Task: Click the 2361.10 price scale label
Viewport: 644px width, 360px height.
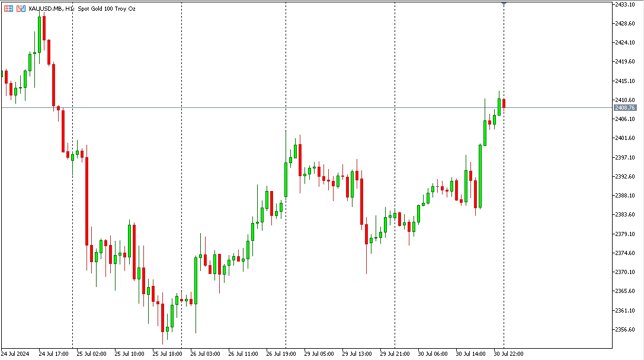Action: [x=624, y=310]
